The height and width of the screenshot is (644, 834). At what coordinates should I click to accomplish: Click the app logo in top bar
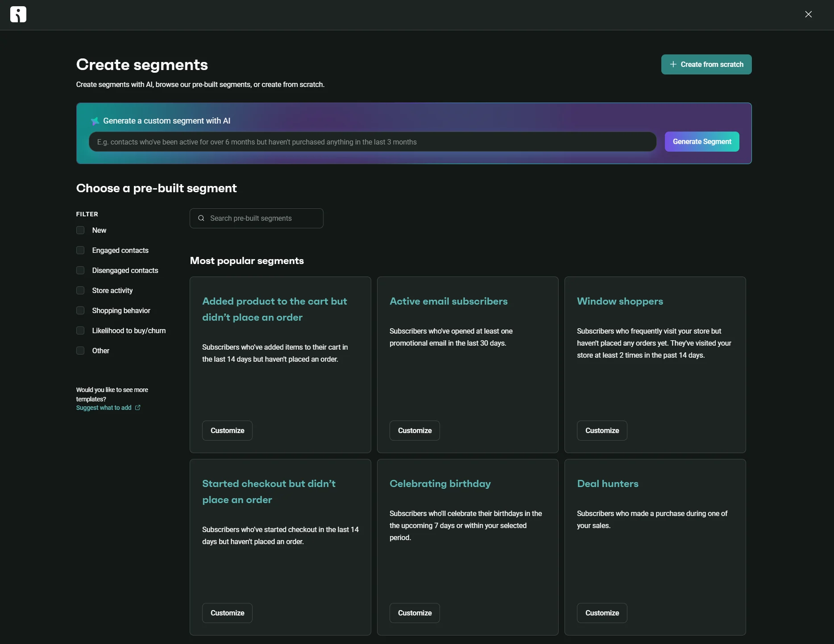18,14
